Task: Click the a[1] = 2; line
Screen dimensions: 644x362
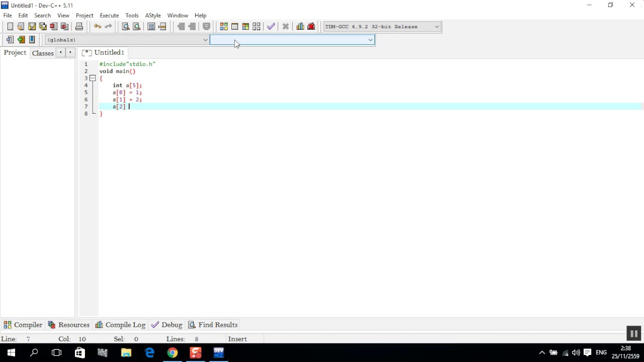Action: pyautogui.click(x=127, y=100)
